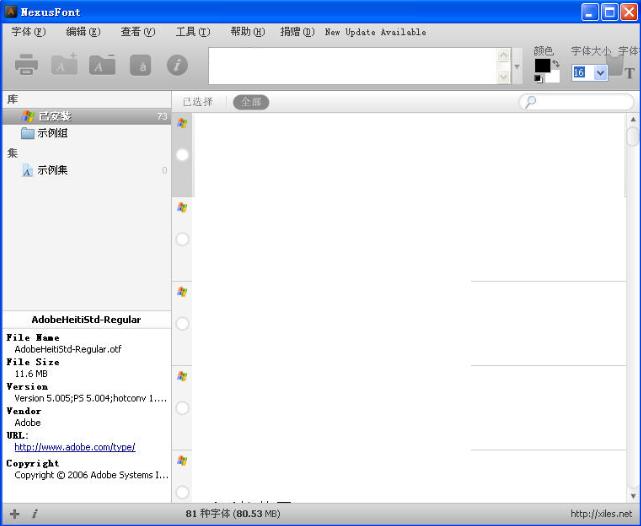Open the 工具 menu

(x=192, y=32)
